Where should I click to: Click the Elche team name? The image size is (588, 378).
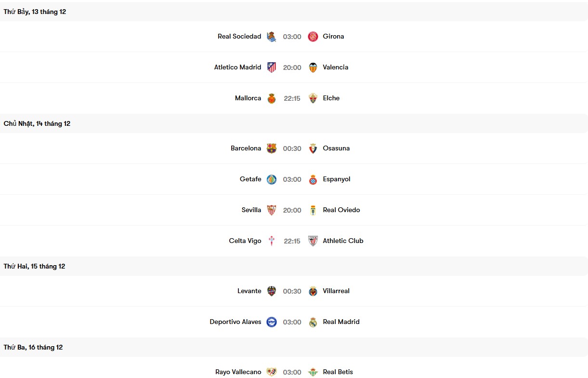tap(331, 98)
